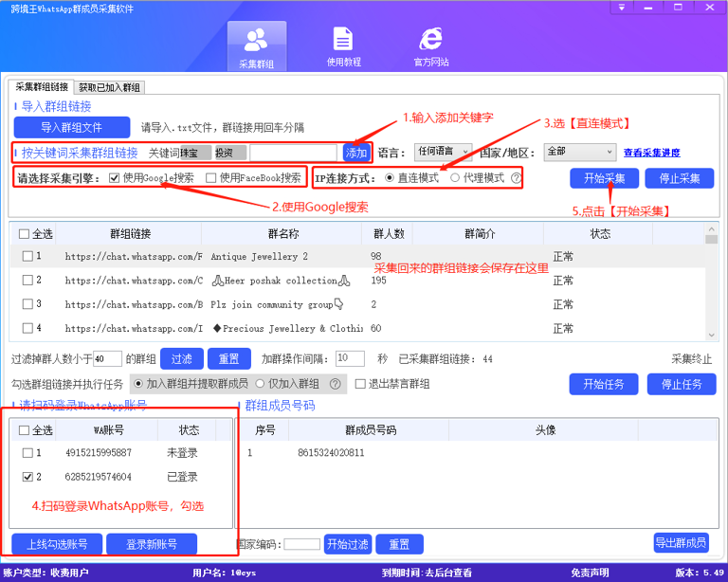Screen dimensions: 728x582
Task: Check row 1 Antique Jewellery 2 checkbox
Action: point(27,256)
